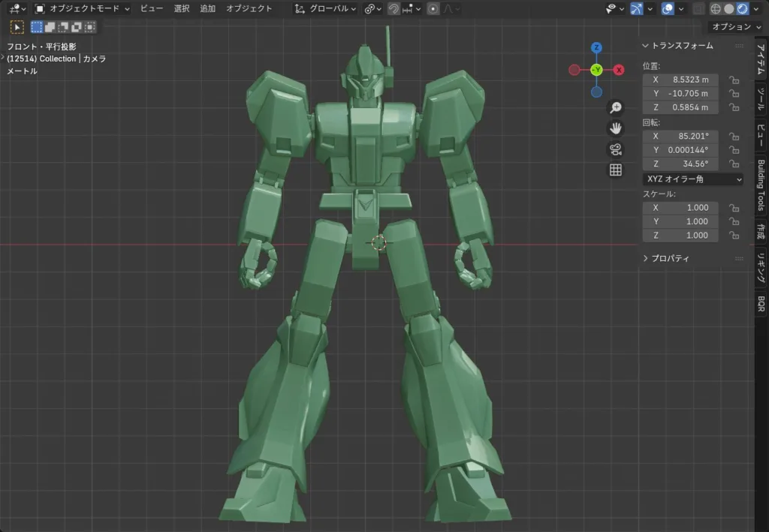Switch to the Building Tools sidebar tab

[x=760, y=185]
